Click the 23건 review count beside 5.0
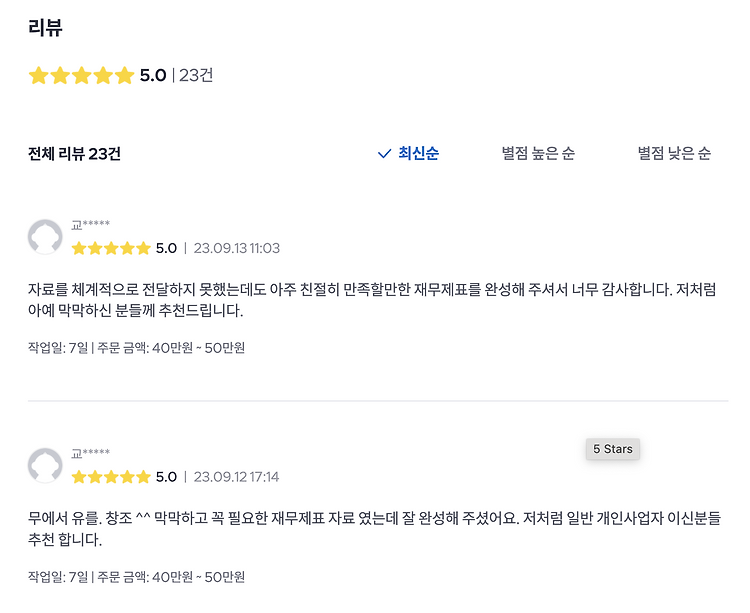750x613 pixels. [196, 75]
